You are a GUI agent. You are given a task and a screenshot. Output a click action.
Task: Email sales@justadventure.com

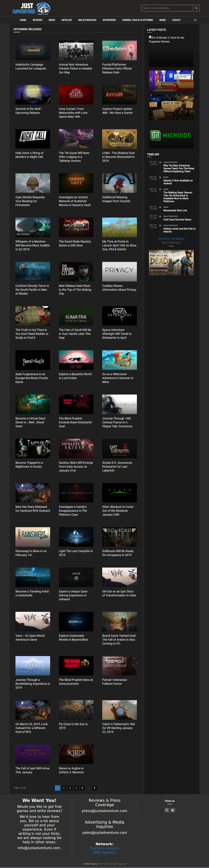[x=104, y=833]
